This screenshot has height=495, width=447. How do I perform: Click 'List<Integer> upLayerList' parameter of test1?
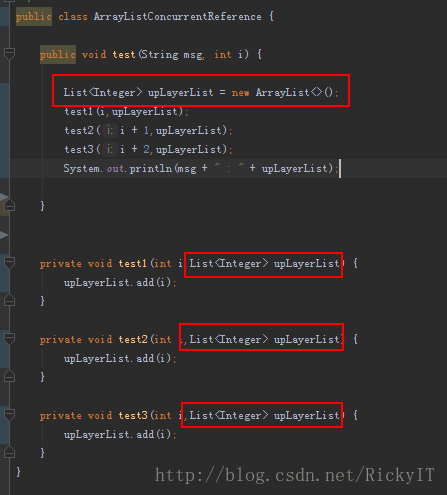point(264,264)
